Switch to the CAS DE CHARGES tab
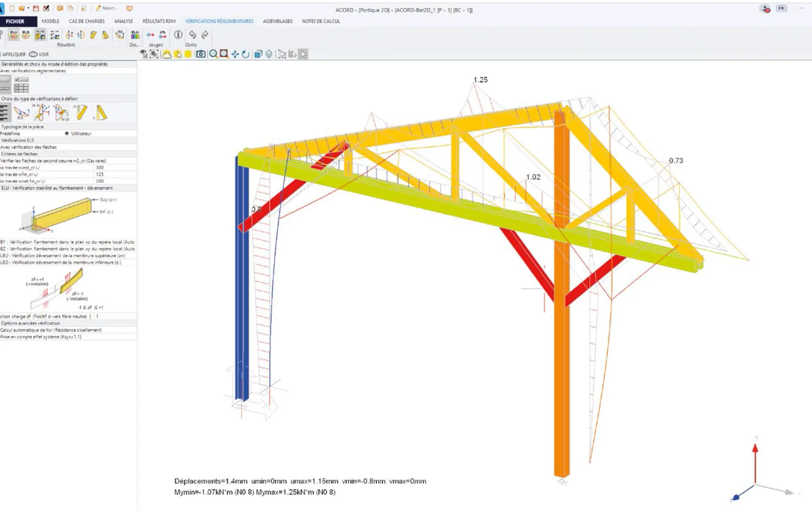The height and width of the screenshot is (511, 812). click(x=87, y=21)
